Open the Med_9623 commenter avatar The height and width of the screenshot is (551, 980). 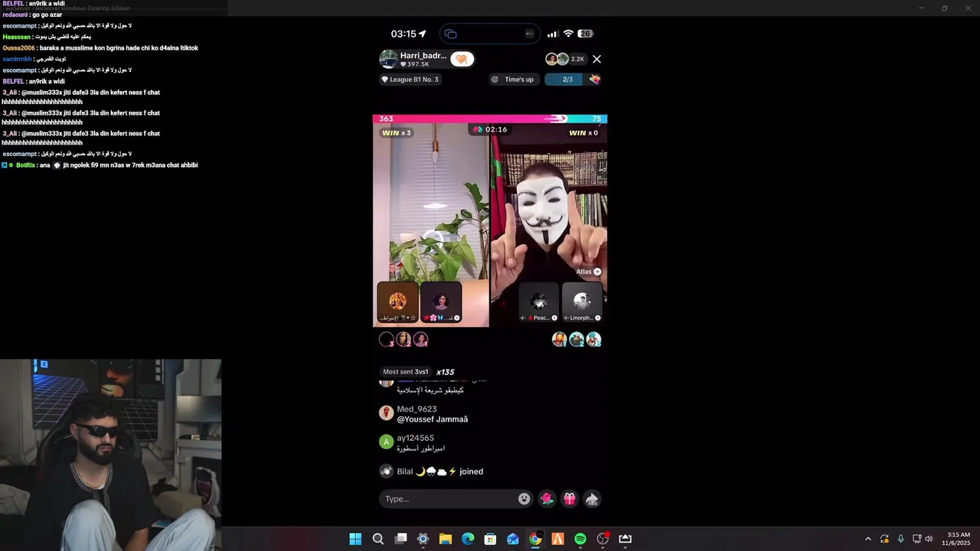pos(387,413)
